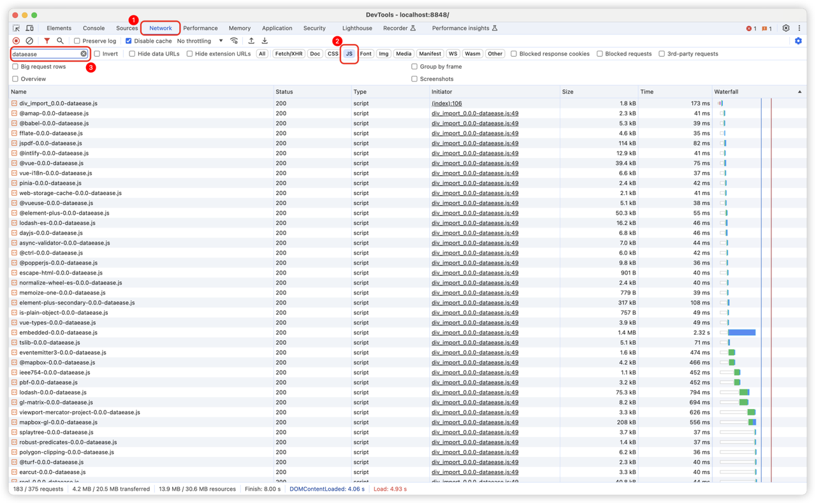Uncheck the Disable cache checkbox
Image resolution: width=816 pixels, height=504 pixels.
[x=129, y=41]
